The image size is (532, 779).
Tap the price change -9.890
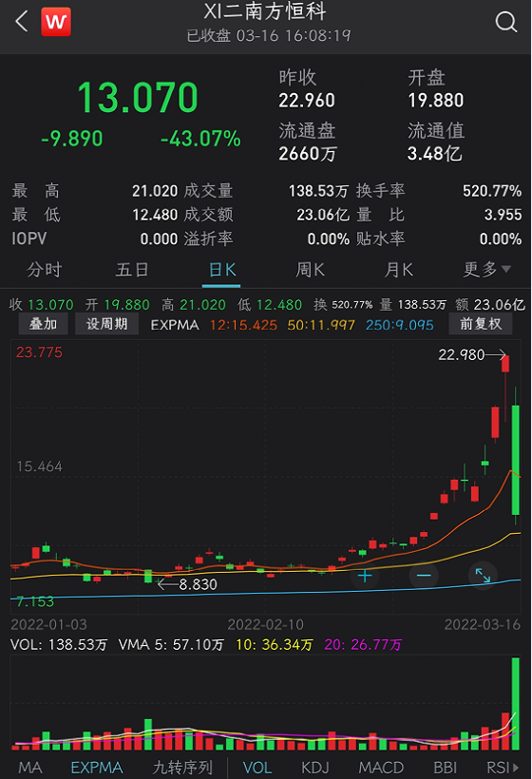(72, 139)
